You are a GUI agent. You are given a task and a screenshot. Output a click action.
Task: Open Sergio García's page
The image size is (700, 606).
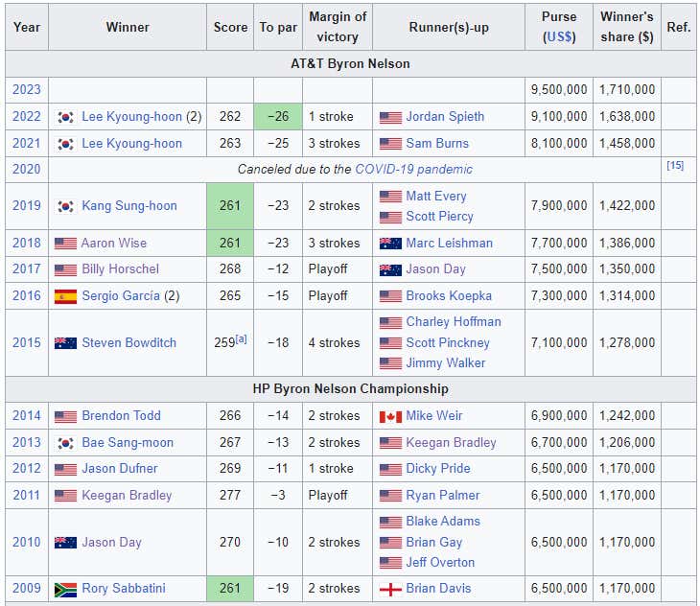point(121,296)
